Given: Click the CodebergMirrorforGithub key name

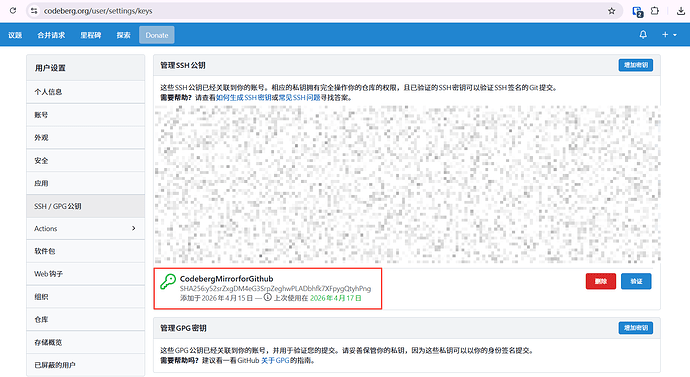Looking at the screenshot, I should [x=226, y=279].
